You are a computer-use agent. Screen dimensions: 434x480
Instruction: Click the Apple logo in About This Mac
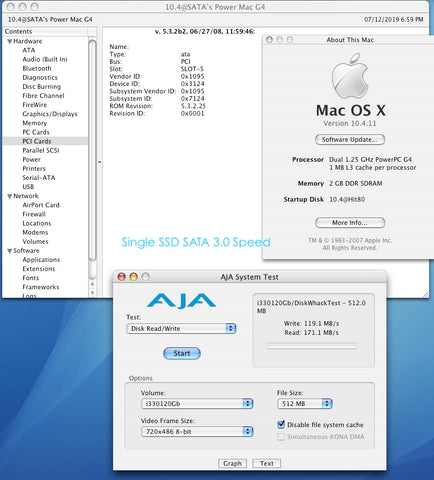pos(350,76)
